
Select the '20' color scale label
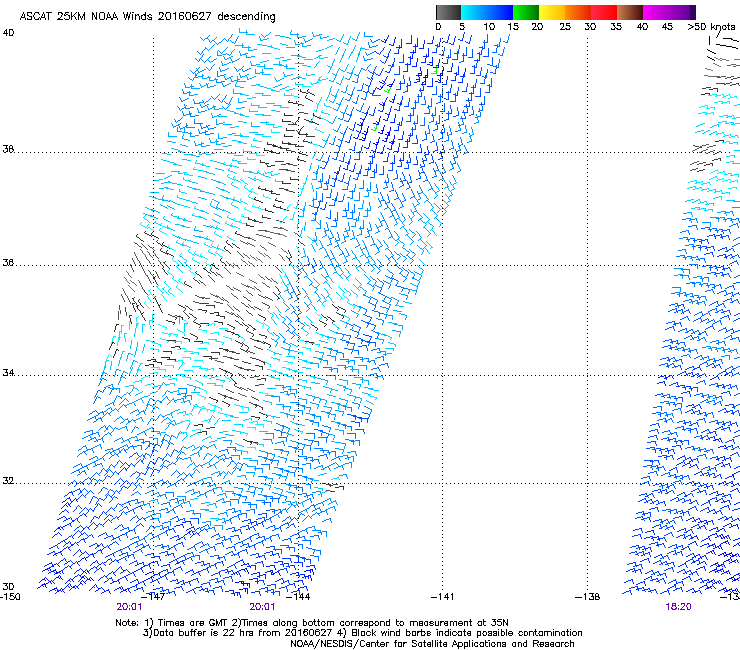[x=537, y=27]
